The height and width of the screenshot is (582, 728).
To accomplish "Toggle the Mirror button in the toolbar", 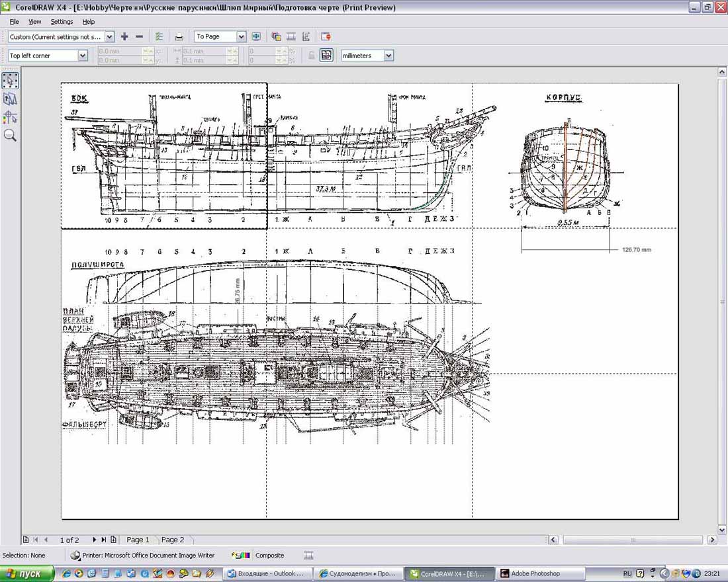I will pos(306,37).
